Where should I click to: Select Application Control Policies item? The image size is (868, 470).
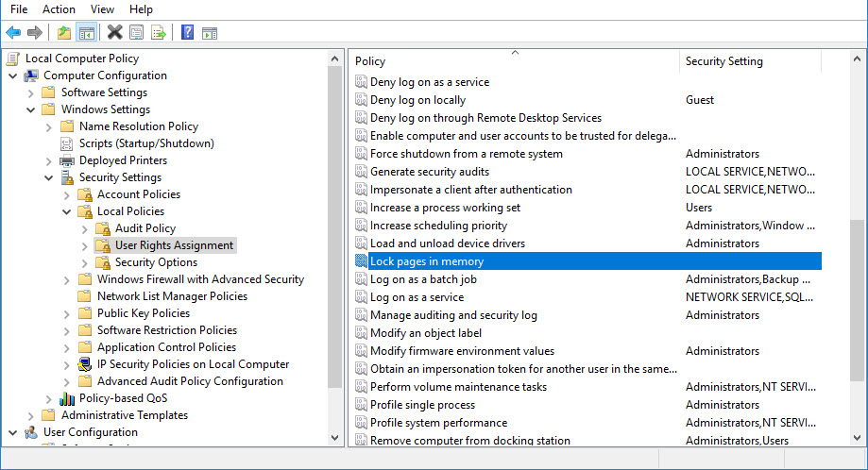click(166, 348)
